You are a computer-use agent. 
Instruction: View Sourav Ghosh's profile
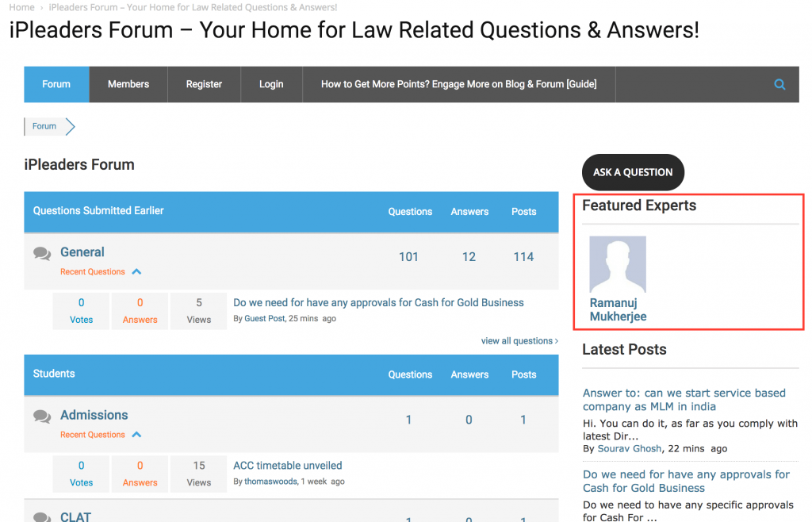629,448
